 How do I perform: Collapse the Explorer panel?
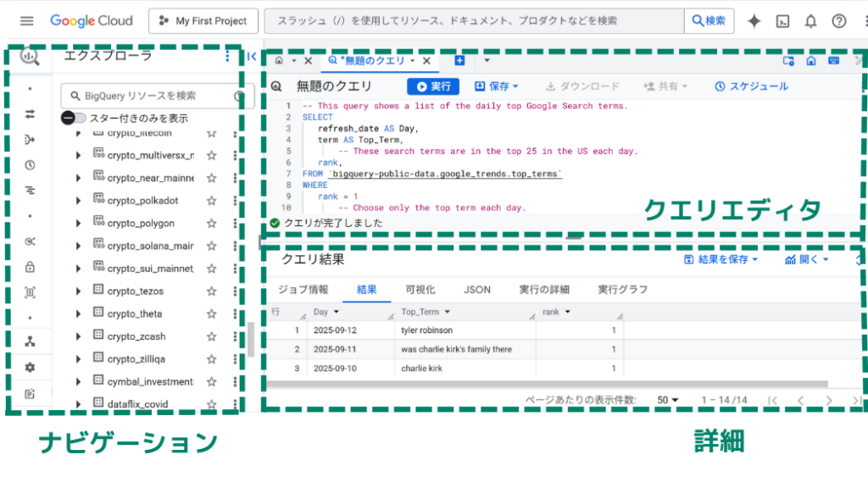[x=252, y=57]
